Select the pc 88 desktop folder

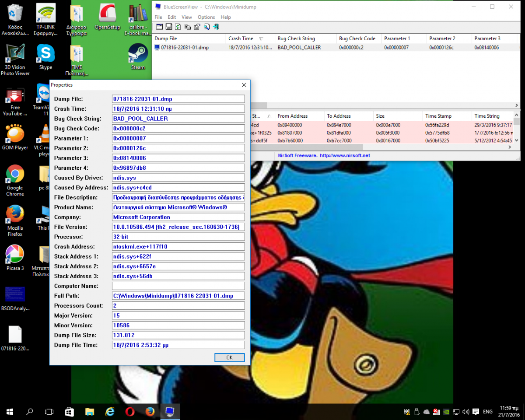pos(44,178)
